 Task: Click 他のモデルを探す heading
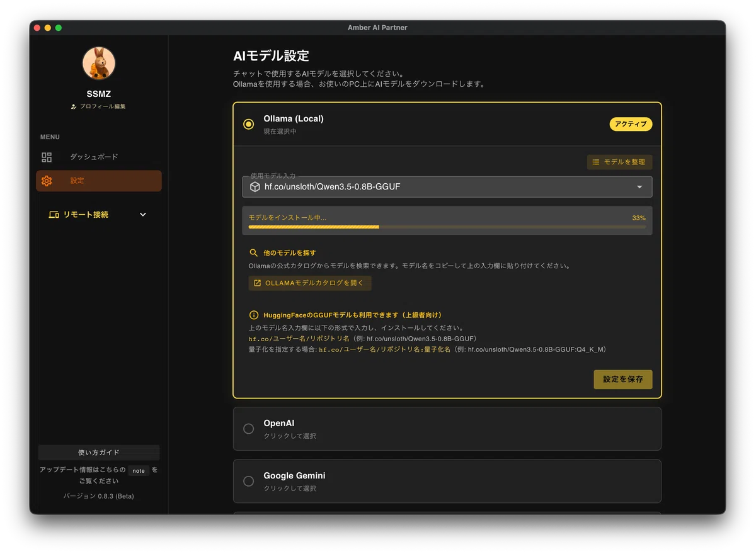click(x=290, y=252)
